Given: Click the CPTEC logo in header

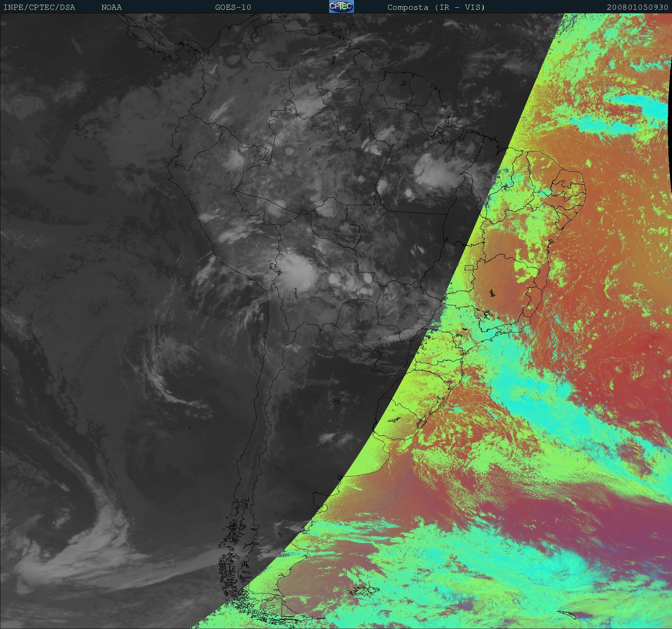Looking at the screenshot, I should 341,6.
